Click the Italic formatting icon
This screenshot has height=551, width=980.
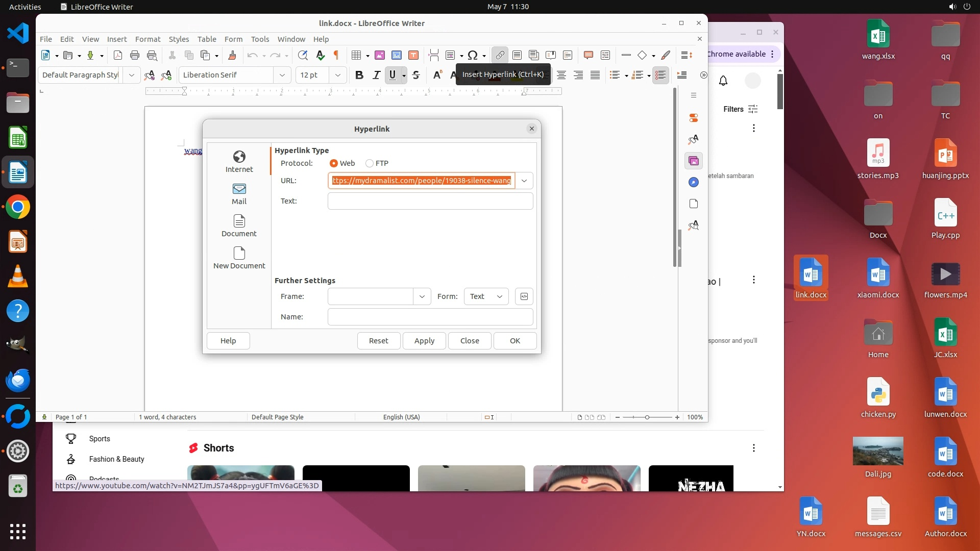pos(376,75)
